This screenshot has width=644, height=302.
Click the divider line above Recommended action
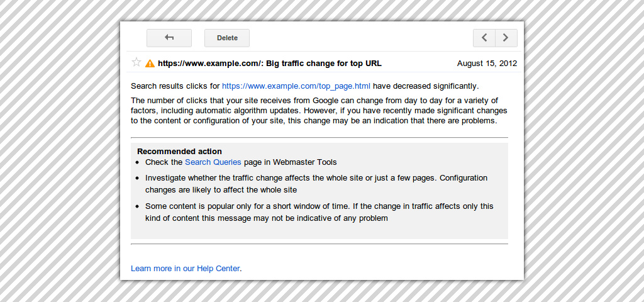click(319, 137)
